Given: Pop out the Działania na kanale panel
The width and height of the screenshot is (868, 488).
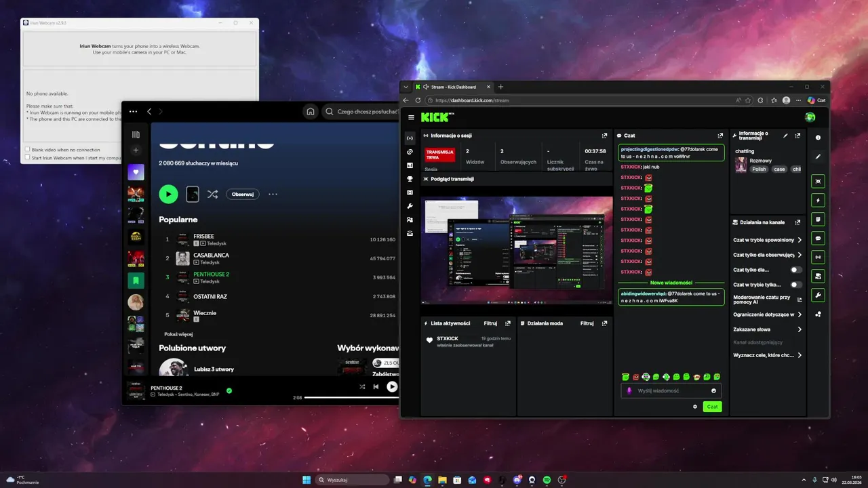Looking at the screenshot, I should 797,222.
